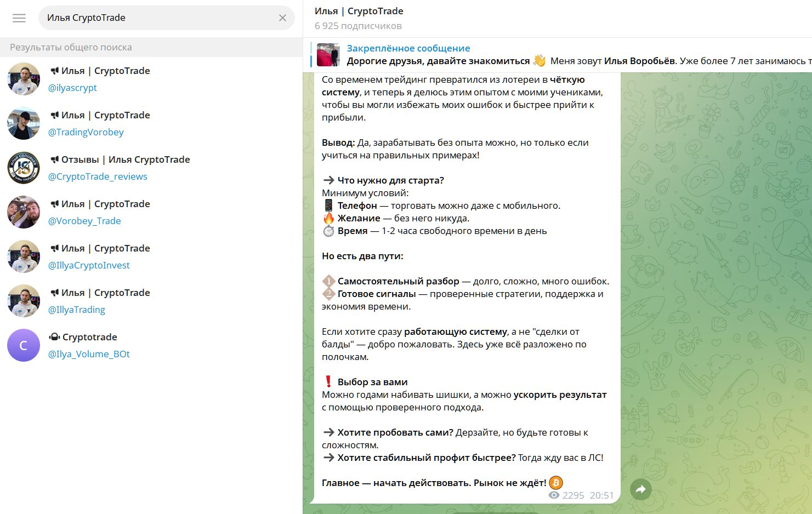The width and height of the screenshot is (812, 514).
Task: Click megaphone icon beside Отзывы result
Action: (x=54, y=159)
